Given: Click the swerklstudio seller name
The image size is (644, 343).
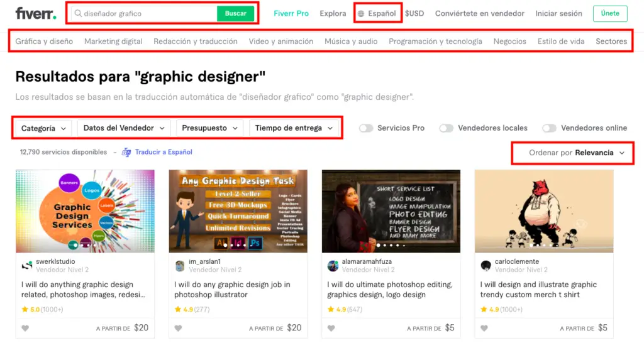Looking at the screenshot, I should pyautogui.click(x=55, y=261).
